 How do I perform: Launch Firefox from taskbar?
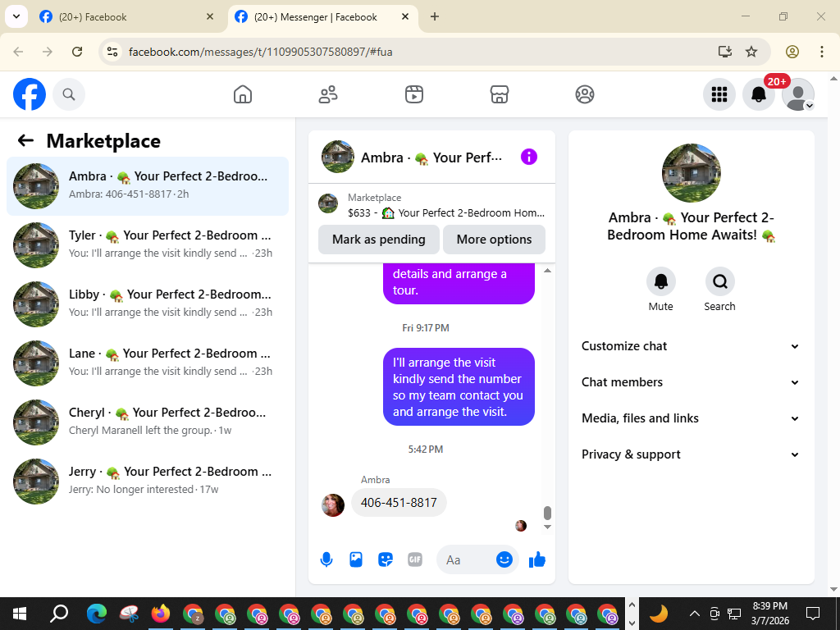point(160,614)
